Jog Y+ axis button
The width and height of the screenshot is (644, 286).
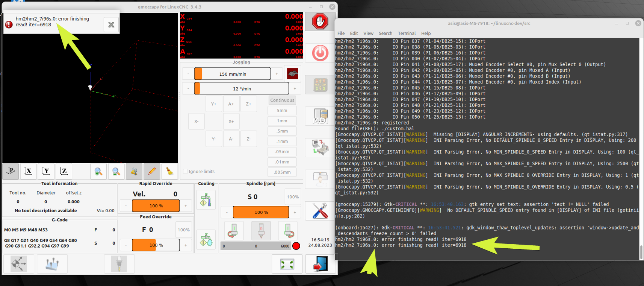click(x=213, y=104)
